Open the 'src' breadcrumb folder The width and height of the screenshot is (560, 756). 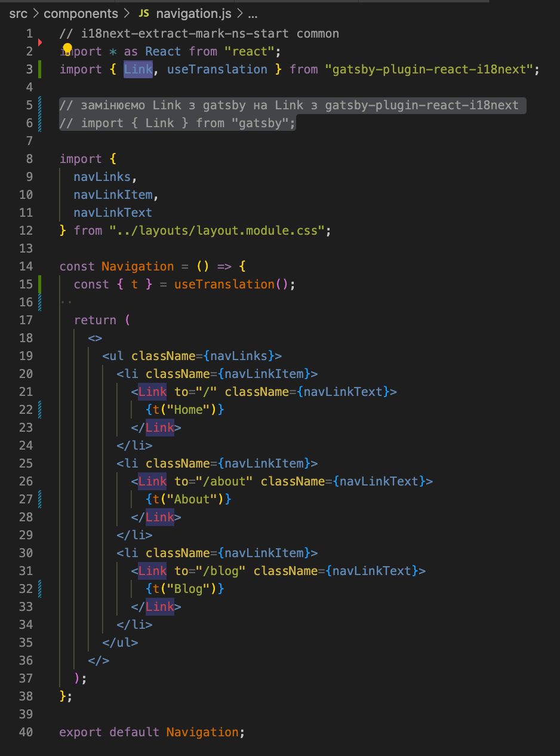coord(19,13)
